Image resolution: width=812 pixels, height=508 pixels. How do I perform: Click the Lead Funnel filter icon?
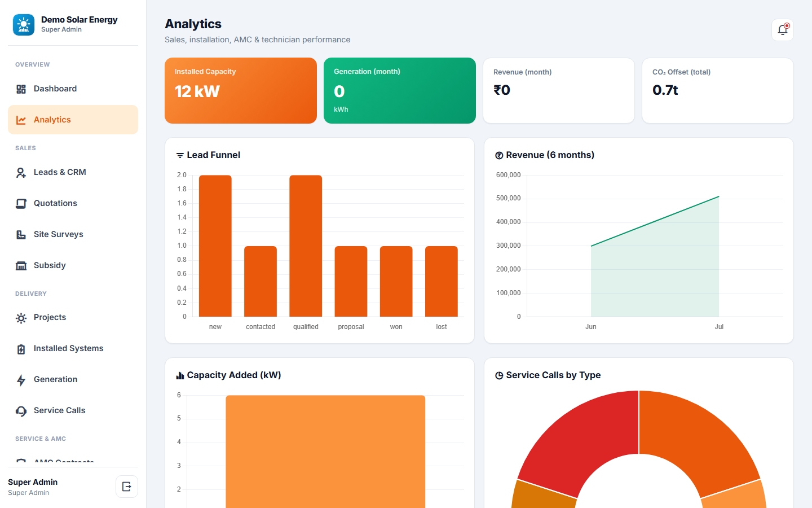point(180,155)
